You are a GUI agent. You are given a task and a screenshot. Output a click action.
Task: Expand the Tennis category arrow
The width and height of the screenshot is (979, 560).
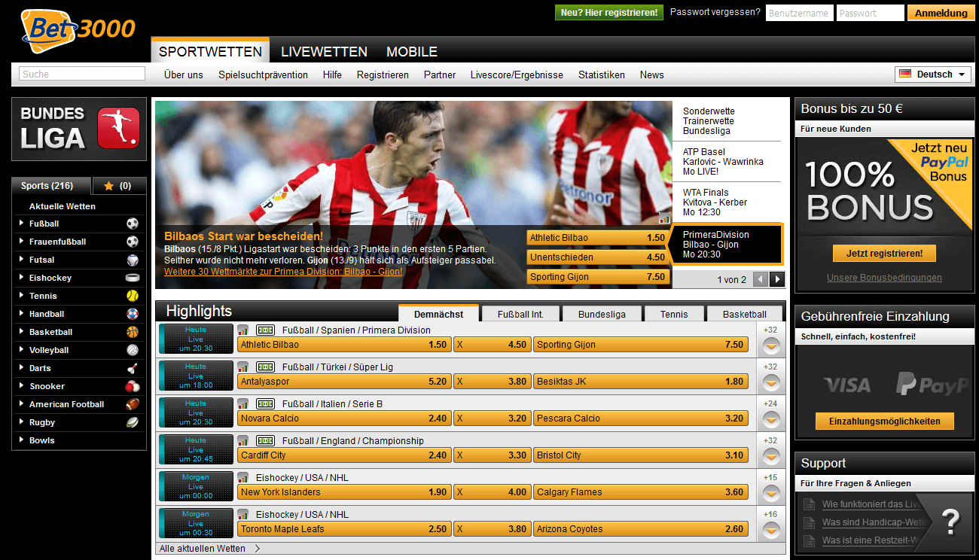coord(20,296)
